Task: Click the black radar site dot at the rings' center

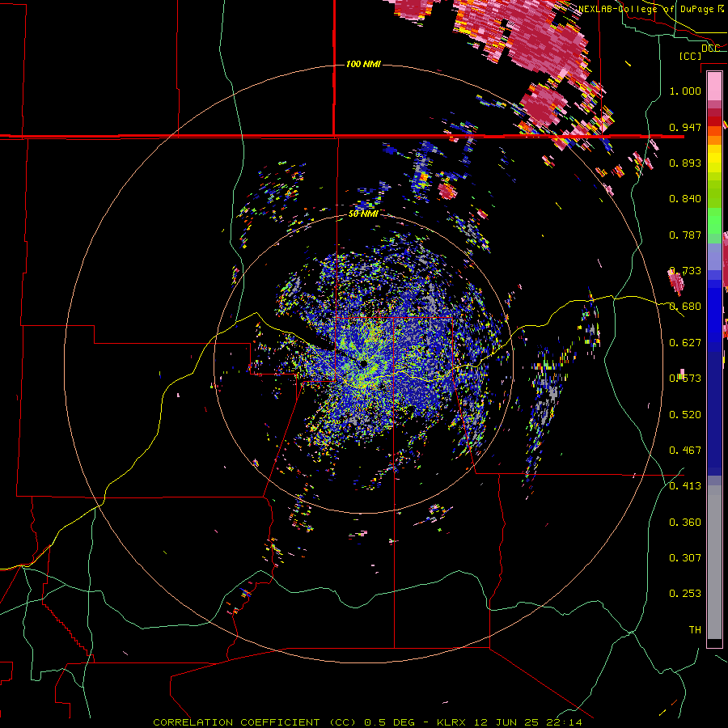Action: click(x=363, y=363)
